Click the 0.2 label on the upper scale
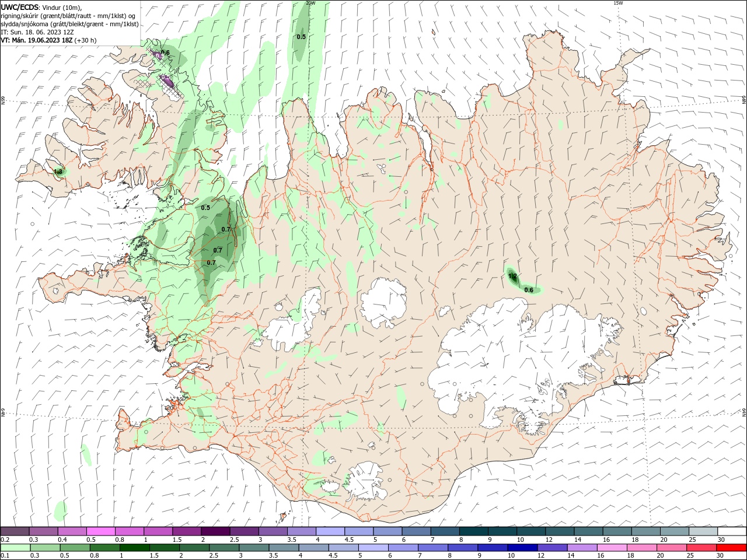Viewport: 747px width, 560px height. pyautogui.click(x=5, y=540)
